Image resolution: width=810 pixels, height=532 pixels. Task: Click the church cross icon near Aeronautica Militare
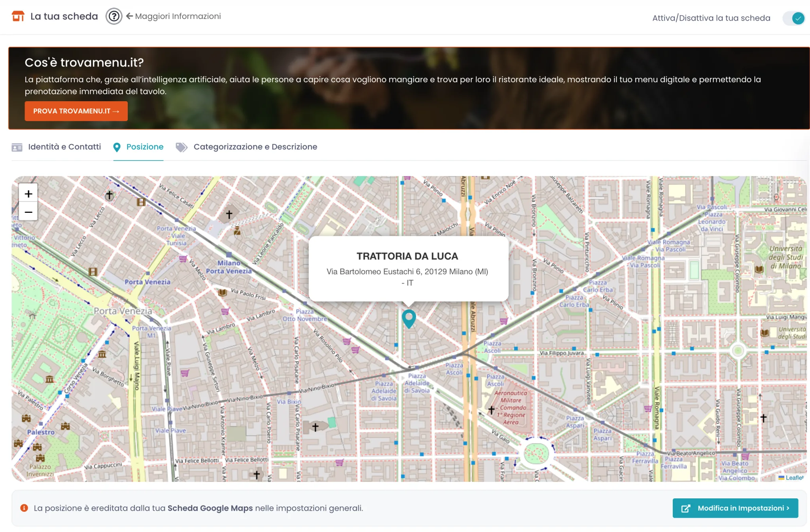491,410
